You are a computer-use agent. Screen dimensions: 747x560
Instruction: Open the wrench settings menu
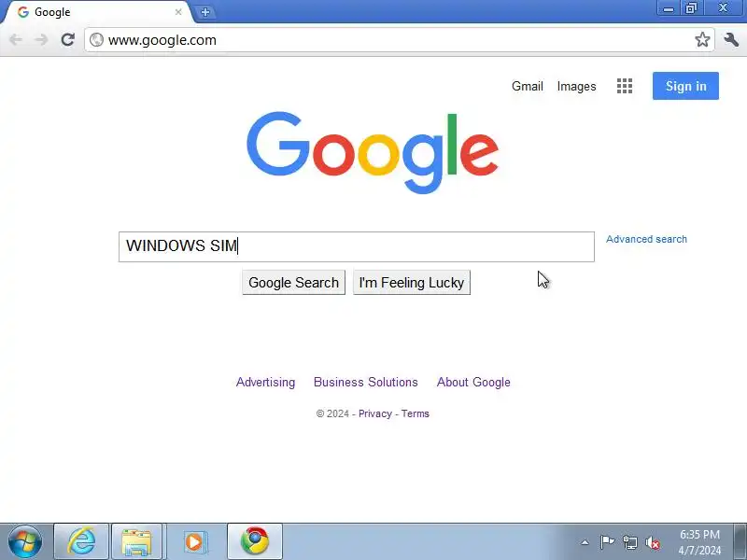(x=731, y=39)
